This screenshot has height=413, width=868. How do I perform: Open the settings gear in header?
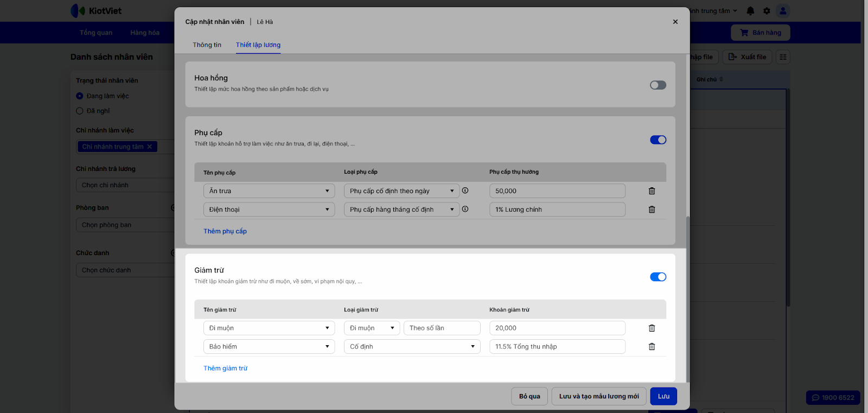pos(767,11)
